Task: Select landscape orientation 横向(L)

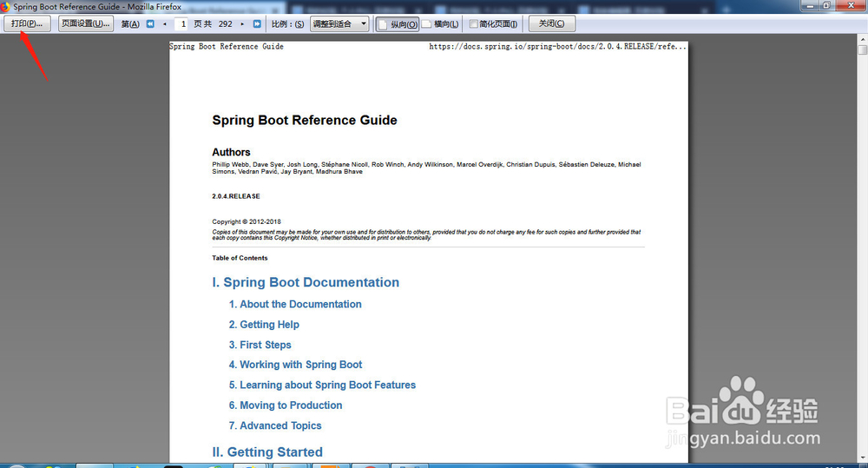Action: click(x=441, y=23)
